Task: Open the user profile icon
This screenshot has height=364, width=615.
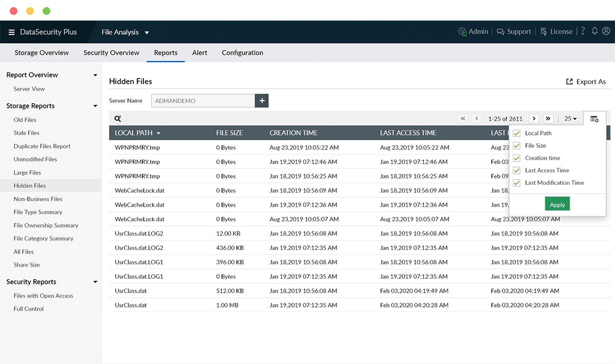Action: (x=606, y=31)
